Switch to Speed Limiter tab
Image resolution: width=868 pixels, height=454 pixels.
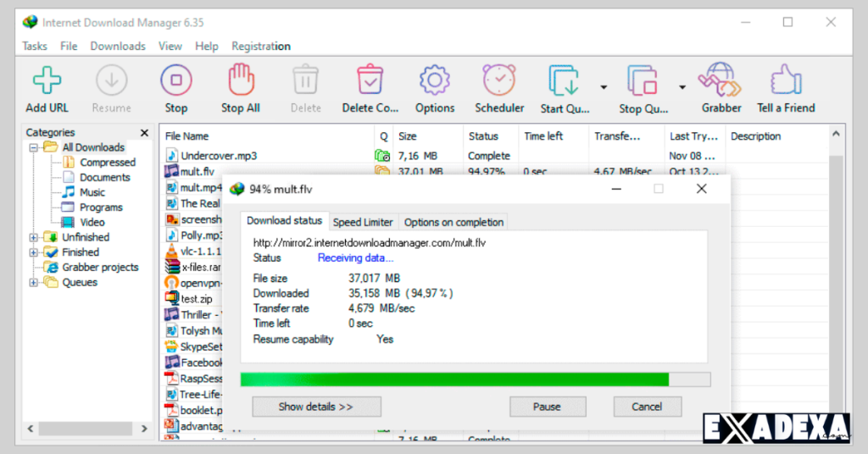[363, 222]
